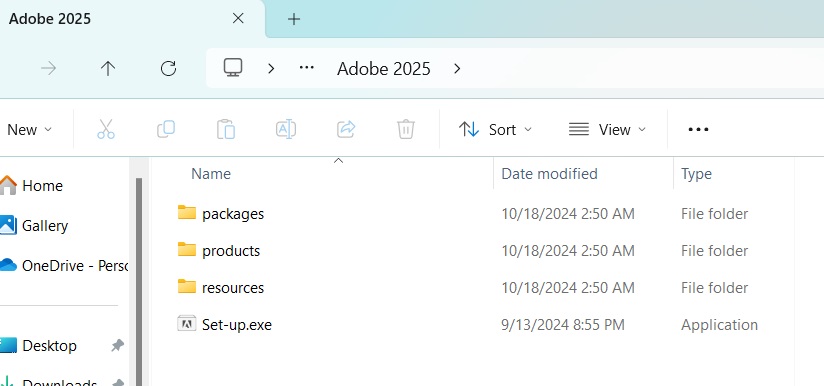Open Home in the navigation pane

click(32, 185)
